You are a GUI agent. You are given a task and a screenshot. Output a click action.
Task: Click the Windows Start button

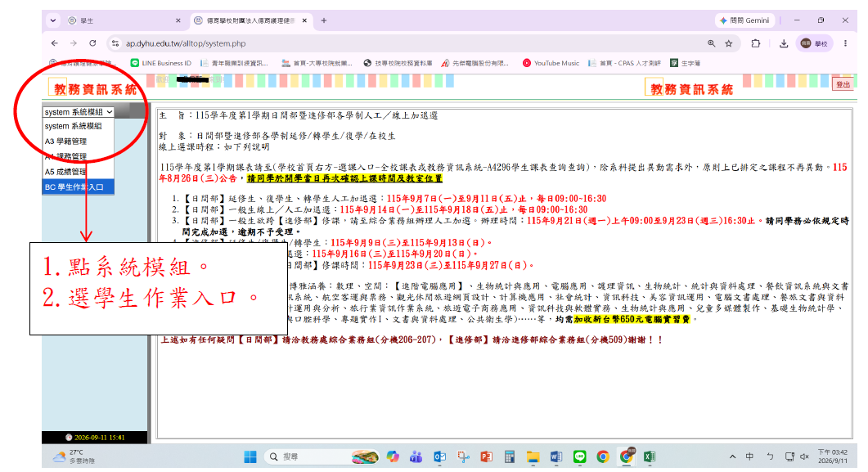click(250, 456)
